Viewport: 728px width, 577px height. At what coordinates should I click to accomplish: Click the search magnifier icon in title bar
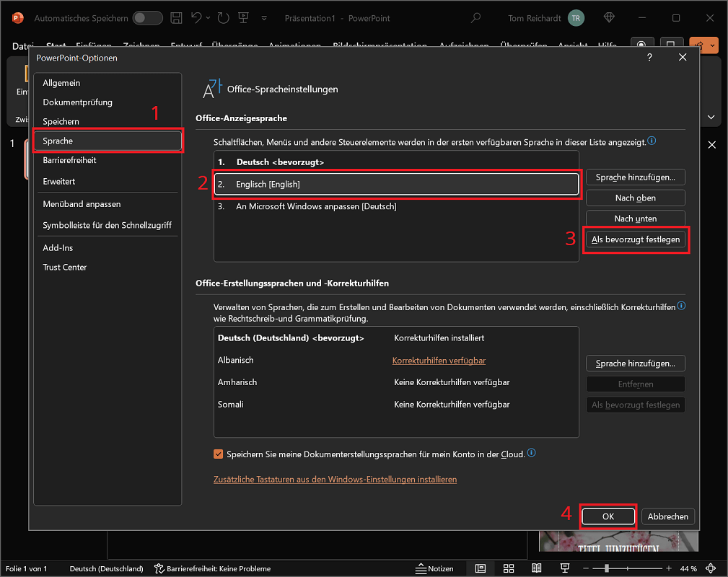point(475,18)
